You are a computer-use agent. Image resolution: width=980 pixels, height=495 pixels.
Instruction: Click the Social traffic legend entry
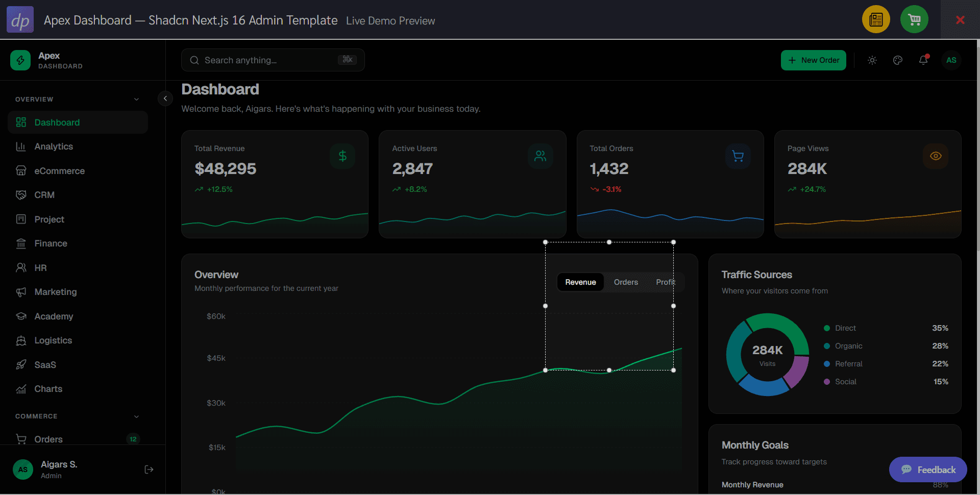pyautogui.click(x=886, y=382)
